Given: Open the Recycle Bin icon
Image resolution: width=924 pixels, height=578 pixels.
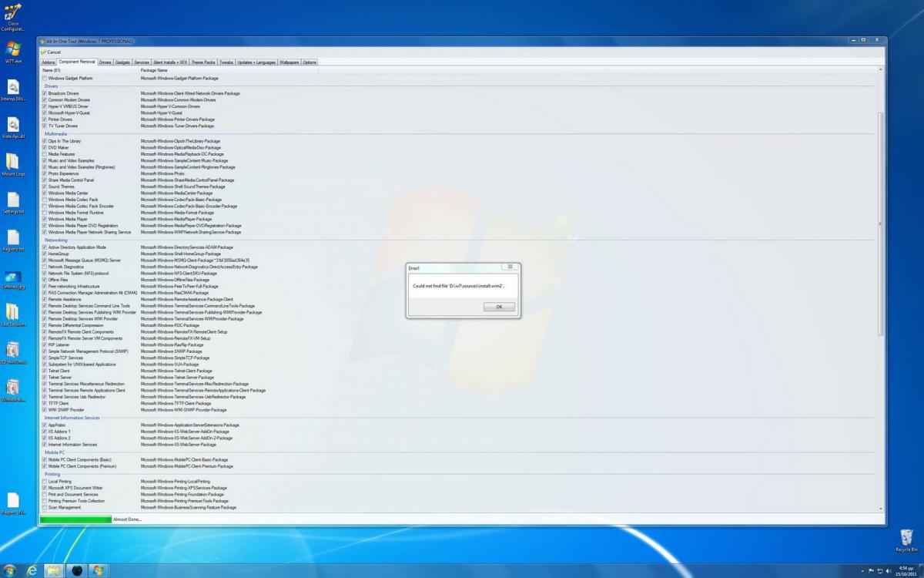Looking at the screenshot, I should 906,540.
